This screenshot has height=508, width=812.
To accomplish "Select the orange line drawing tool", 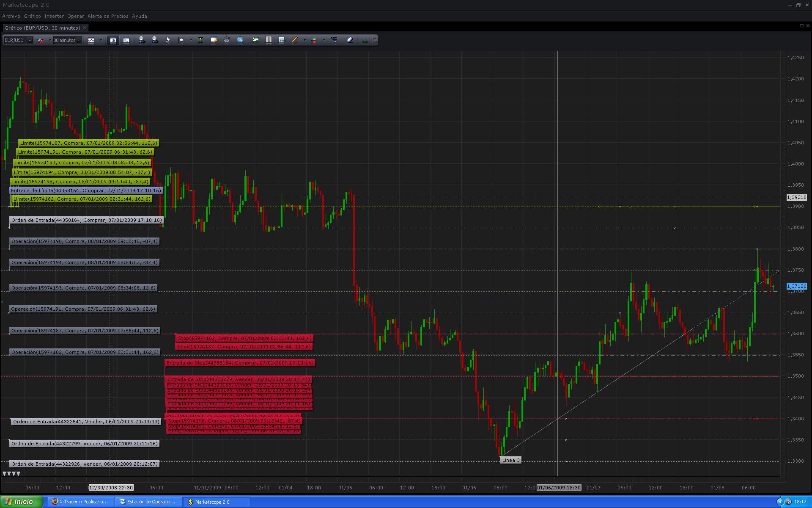I will click(x=295, y=40).
